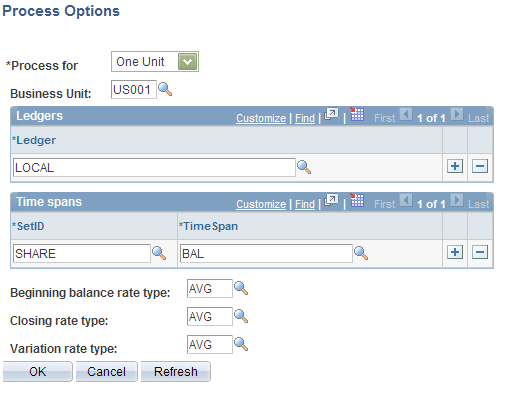Click Find link in Time spans header
This screenshot has width=509, height=394.
pyautogui.click(x=305, y=204)
